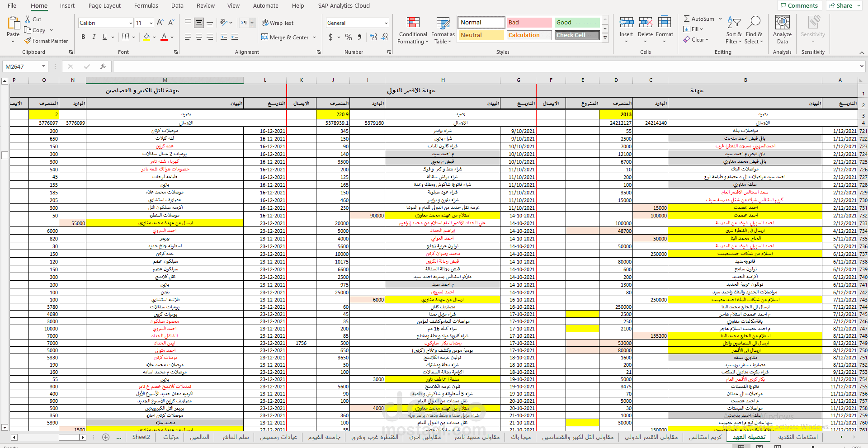Open the Page Layout tab

point(104,6)
